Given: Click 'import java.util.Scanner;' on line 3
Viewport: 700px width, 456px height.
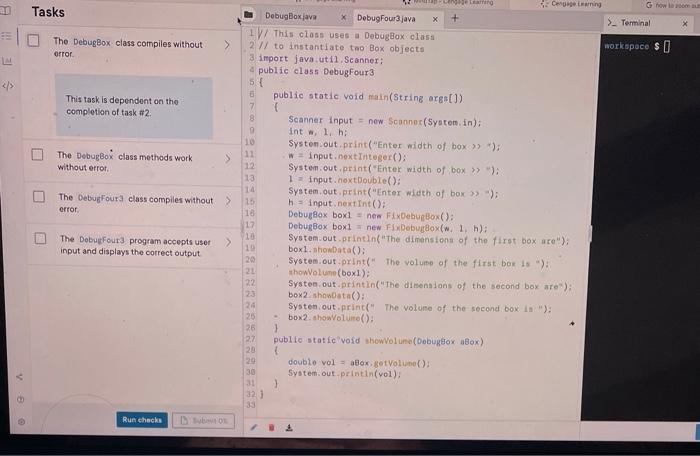Looking at the screenshot, I should pyautogui.click(x=321, y=59).
